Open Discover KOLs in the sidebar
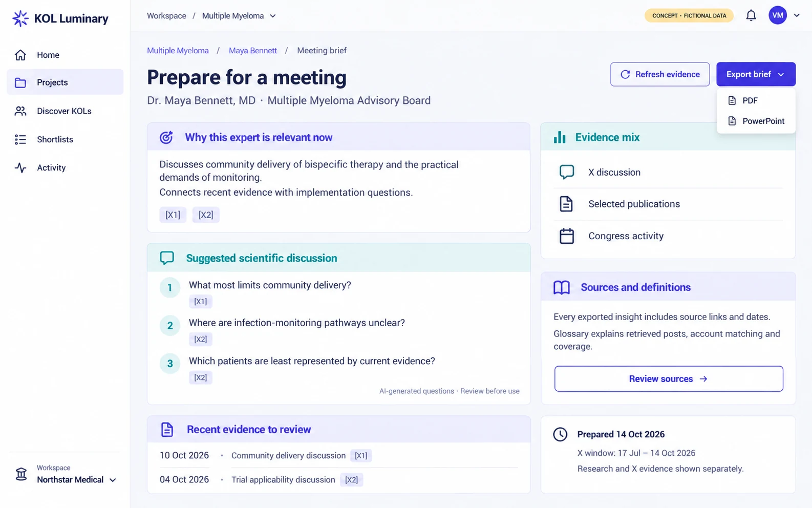Screen dimensions: 812x508 point(65,111)
